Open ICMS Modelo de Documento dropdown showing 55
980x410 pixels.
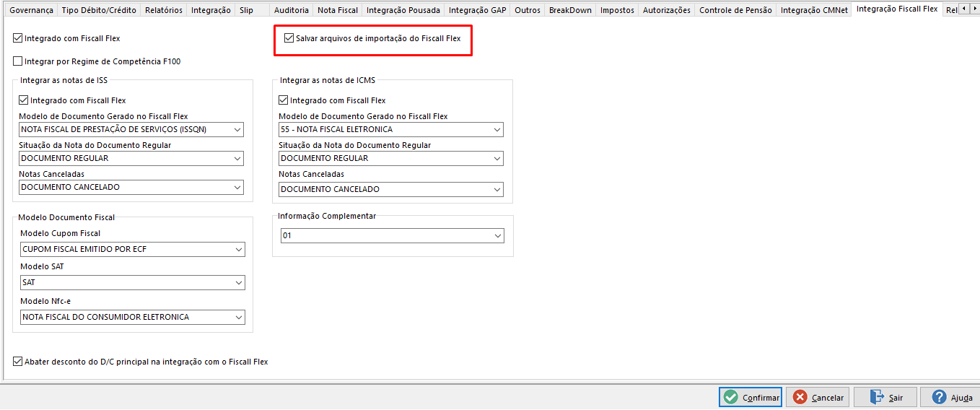click(391, 129)
